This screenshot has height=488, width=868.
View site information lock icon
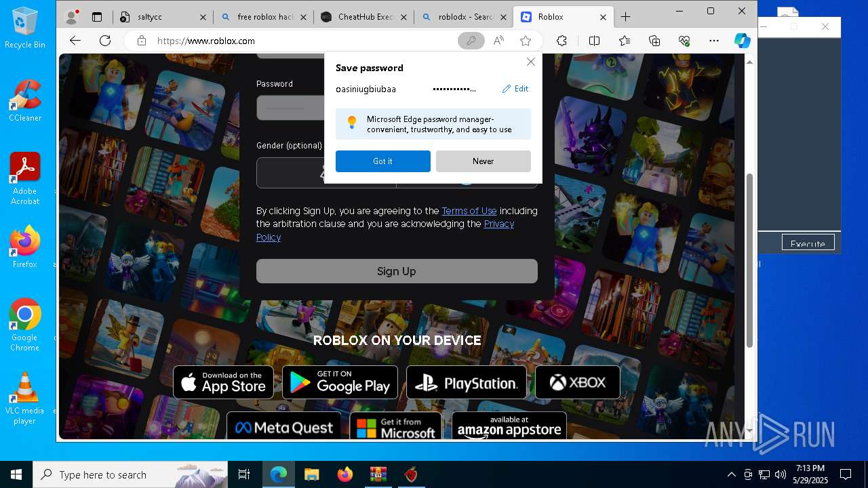pos(141,41)
